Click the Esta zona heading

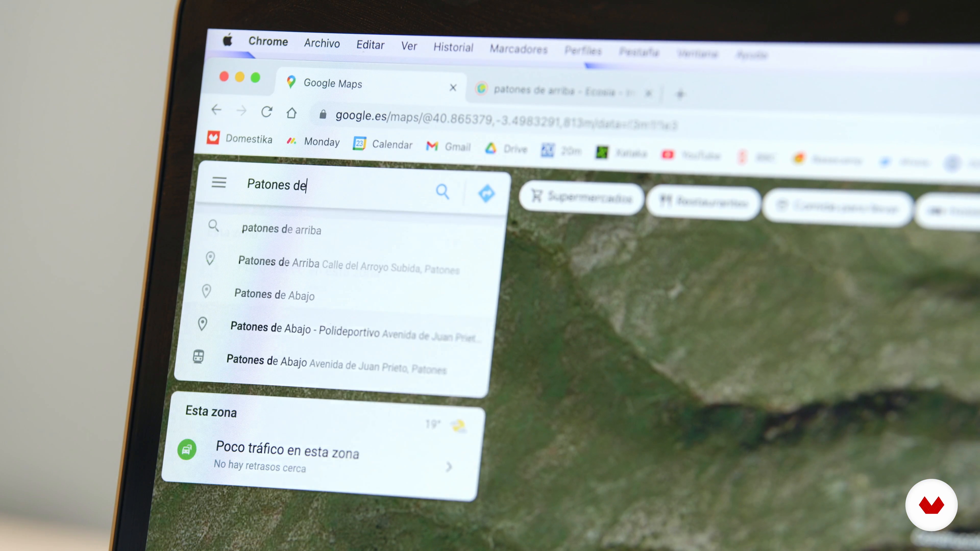211,411
